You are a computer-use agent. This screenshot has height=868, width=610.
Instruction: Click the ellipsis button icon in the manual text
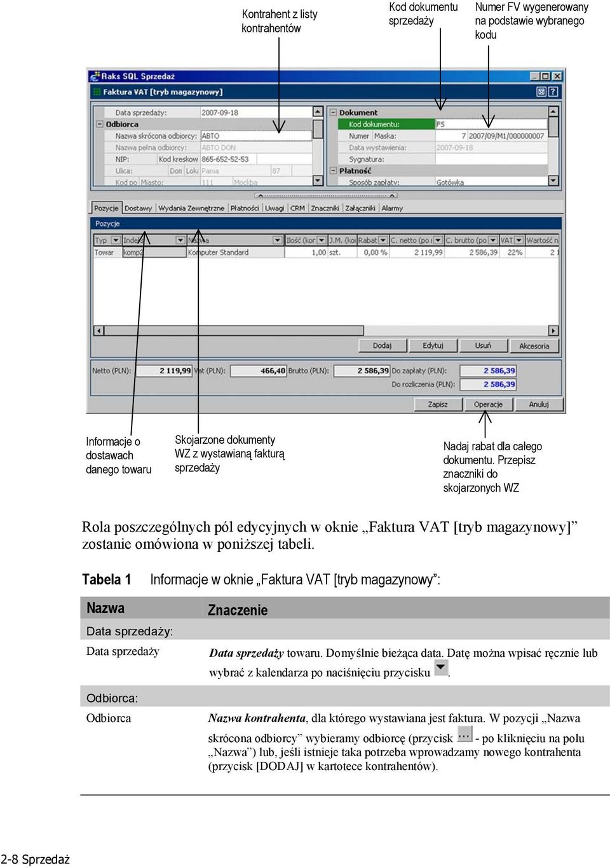(464, 734)
